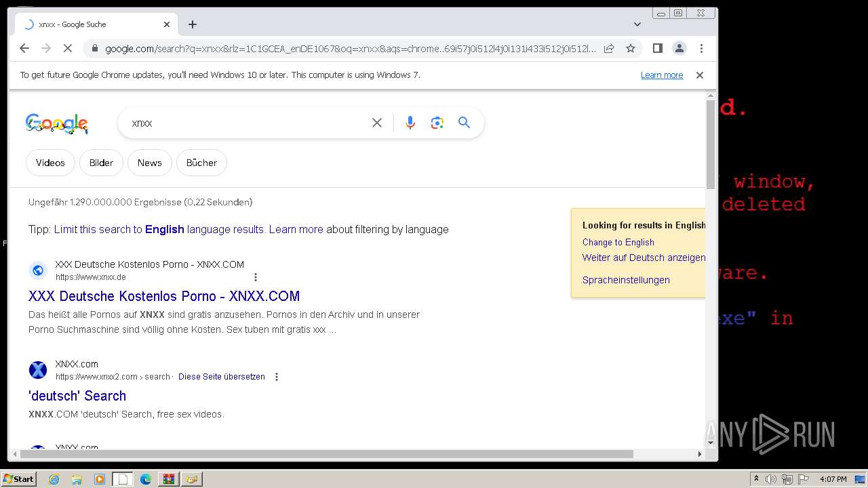This screenshot has width=868, height=488.
Task: Click the browser forward arrow
Action: click(x=46, y=48)
